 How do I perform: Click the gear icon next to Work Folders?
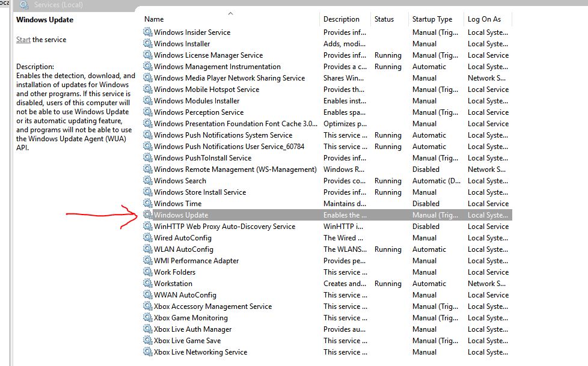pos(148,272)
